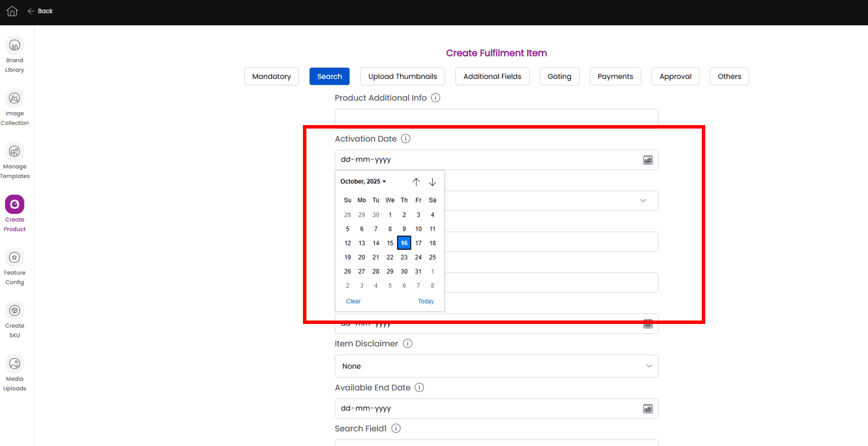
Task: Switch to the Upload Thumbnails tab
Action: click(x=402, y=76)
